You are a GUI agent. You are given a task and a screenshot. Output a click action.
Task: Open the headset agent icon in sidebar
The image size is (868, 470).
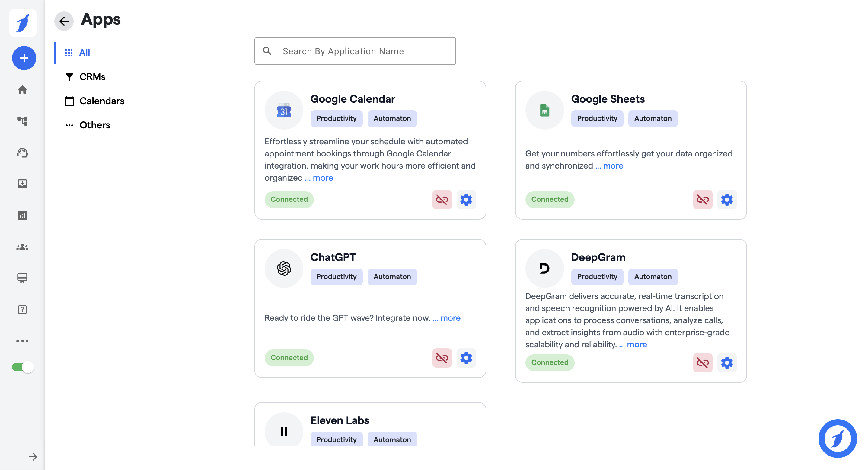pyautogui.click(x=22, y=153)
